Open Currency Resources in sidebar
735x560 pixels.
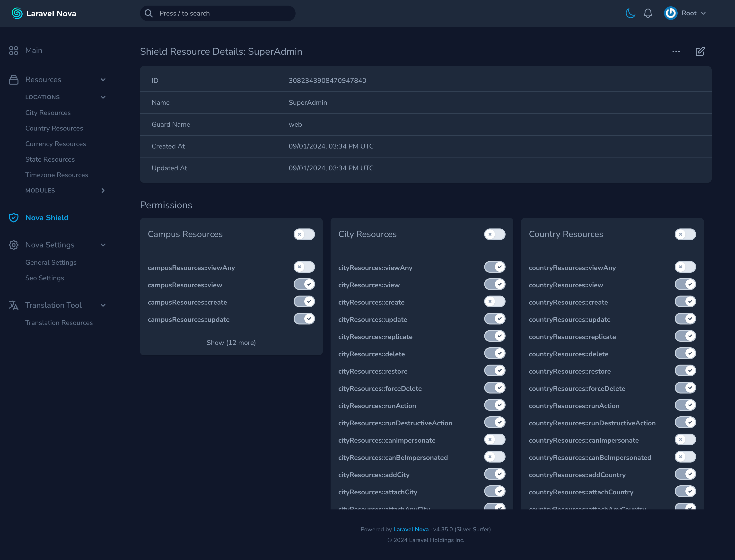(56, 144)
